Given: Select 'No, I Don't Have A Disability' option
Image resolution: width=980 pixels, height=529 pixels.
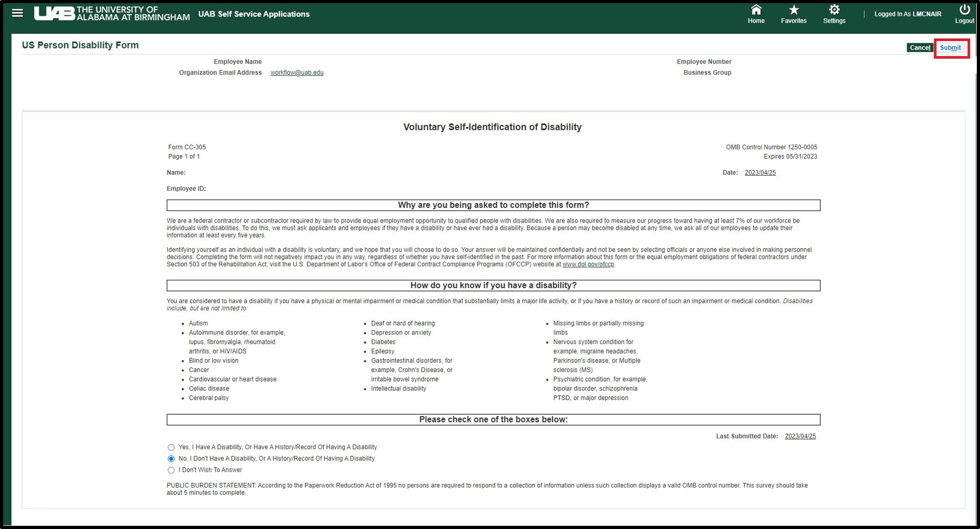Looking at the screenshot, I should (x=171, y=459).
